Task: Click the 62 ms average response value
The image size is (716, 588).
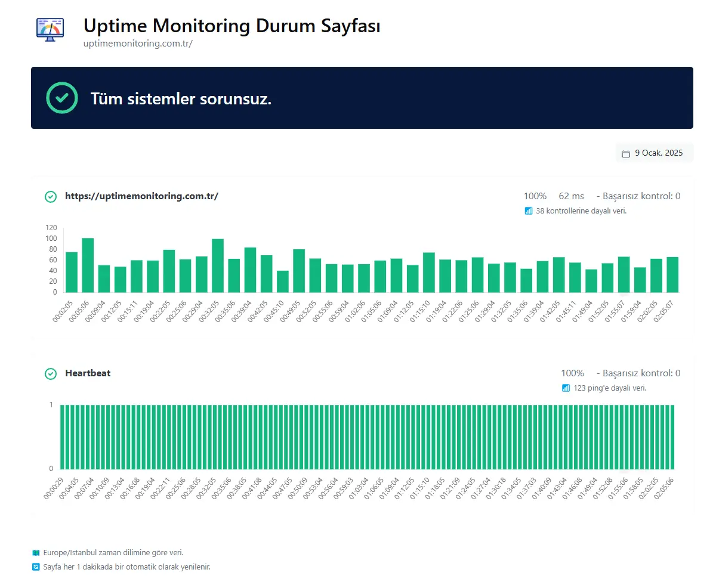Action: coord(571,196)
